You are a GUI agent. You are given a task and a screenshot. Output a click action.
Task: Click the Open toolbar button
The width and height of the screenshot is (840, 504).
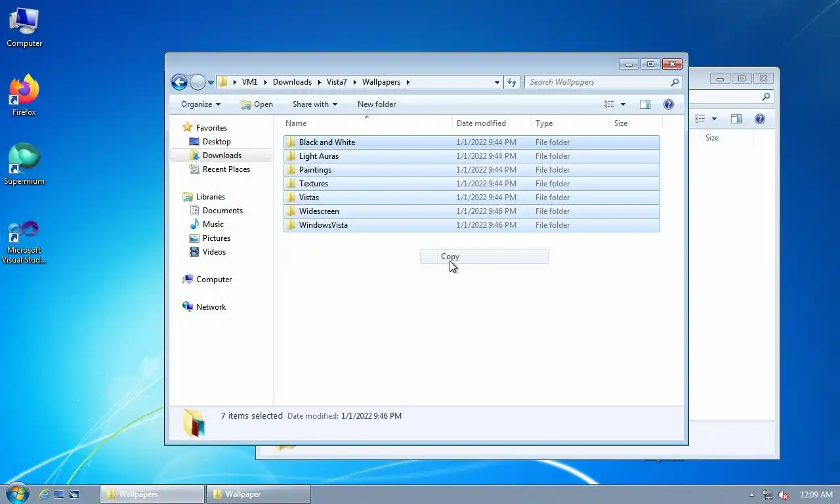coord(257,104)
